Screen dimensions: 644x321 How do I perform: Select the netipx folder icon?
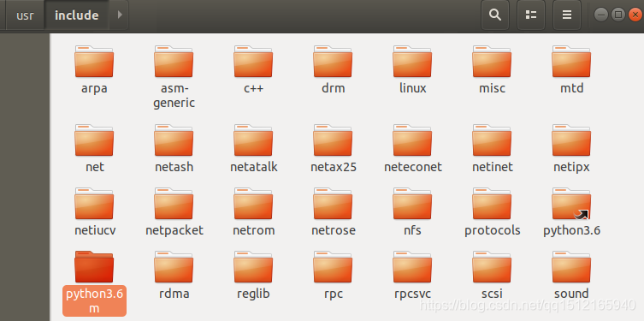[571, 140]
